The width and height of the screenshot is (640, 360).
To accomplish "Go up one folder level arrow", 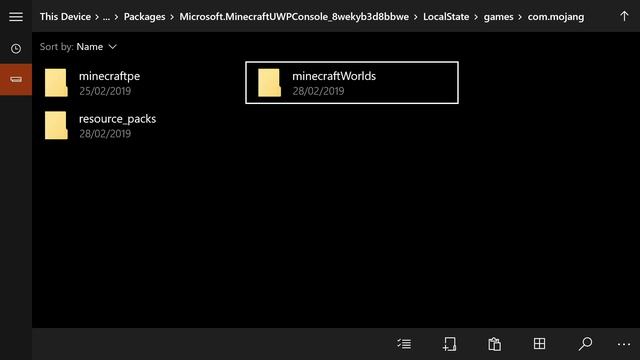I will tap(624, 16).
